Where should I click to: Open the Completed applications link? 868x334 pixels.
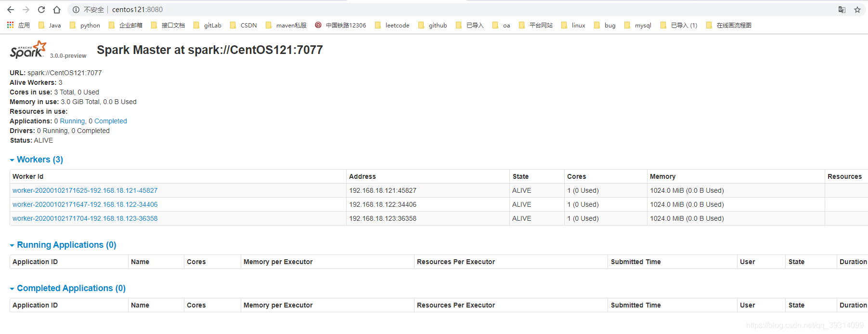[x=111, y=121]
